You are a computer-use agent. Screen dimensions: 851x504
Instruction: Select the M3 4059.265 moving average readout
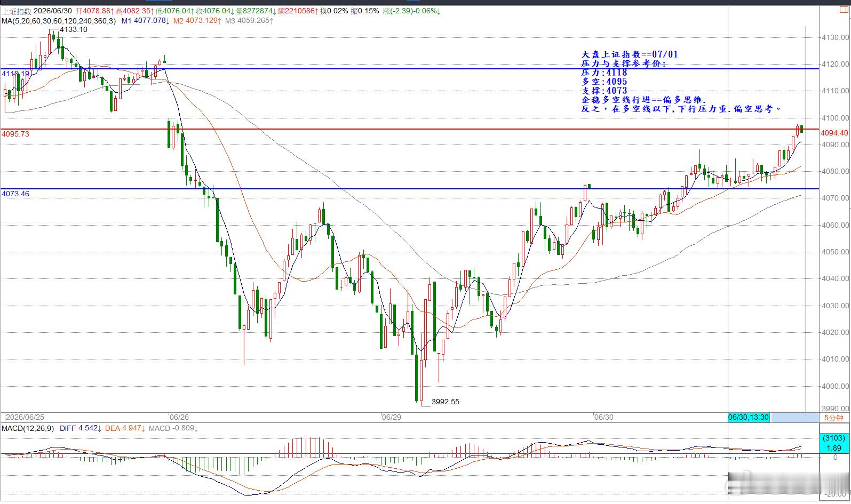click(x=249, y=21)
